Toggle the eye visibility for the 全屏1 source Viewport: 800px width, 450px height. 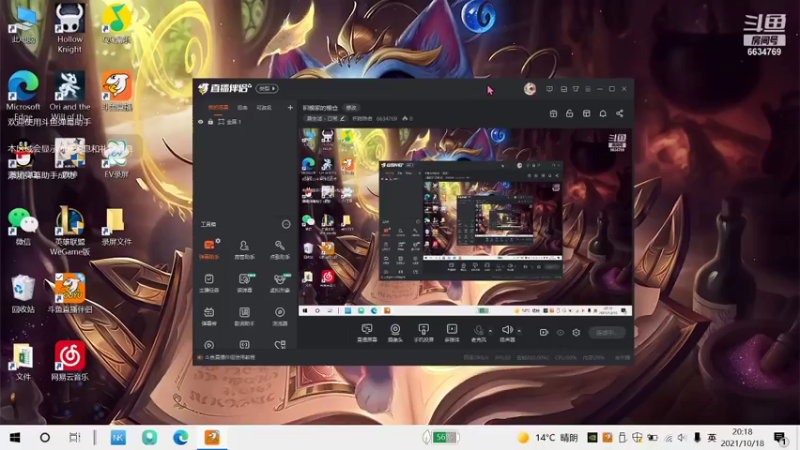(201, 122)
